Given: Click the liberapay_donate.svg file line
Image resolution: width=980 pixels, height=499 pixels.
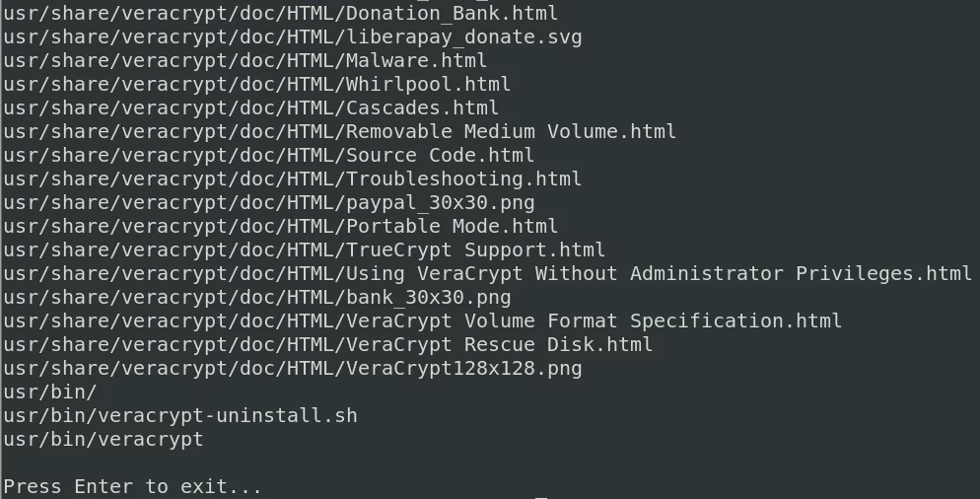Looking at the screenshot, I should coord(293,36).
